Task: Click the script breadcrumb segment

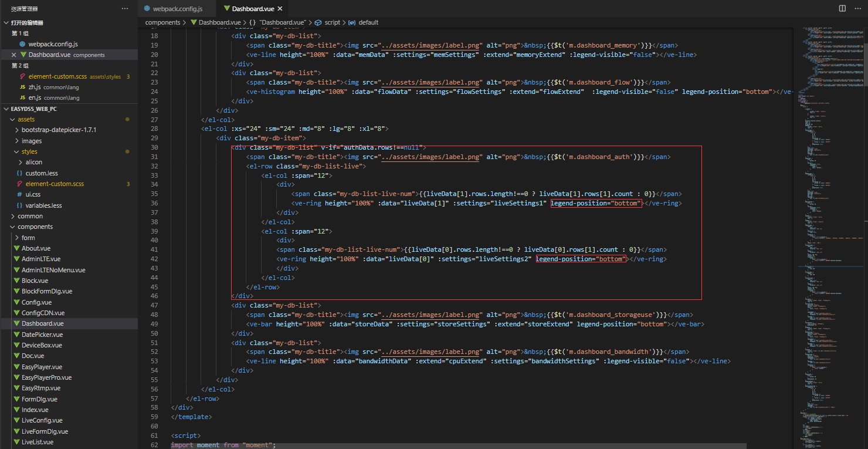Action: (x=332, y=22)
